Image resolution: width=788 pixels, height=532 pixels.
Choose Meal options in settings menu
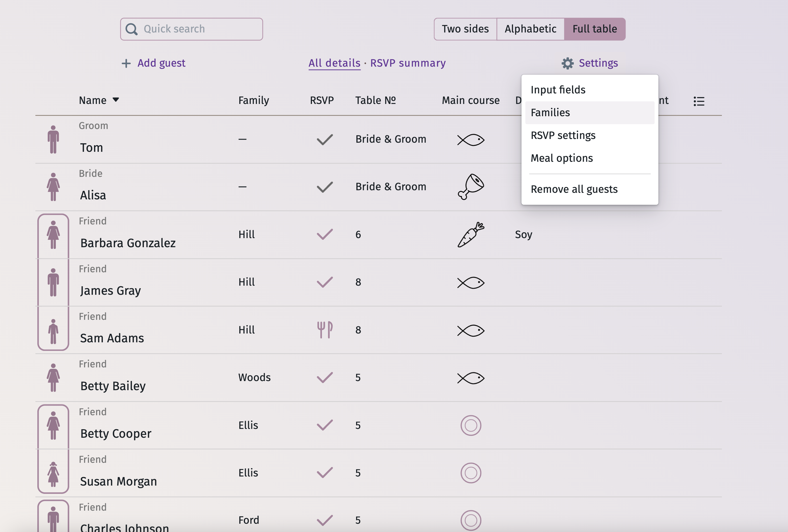click(562, 158)
